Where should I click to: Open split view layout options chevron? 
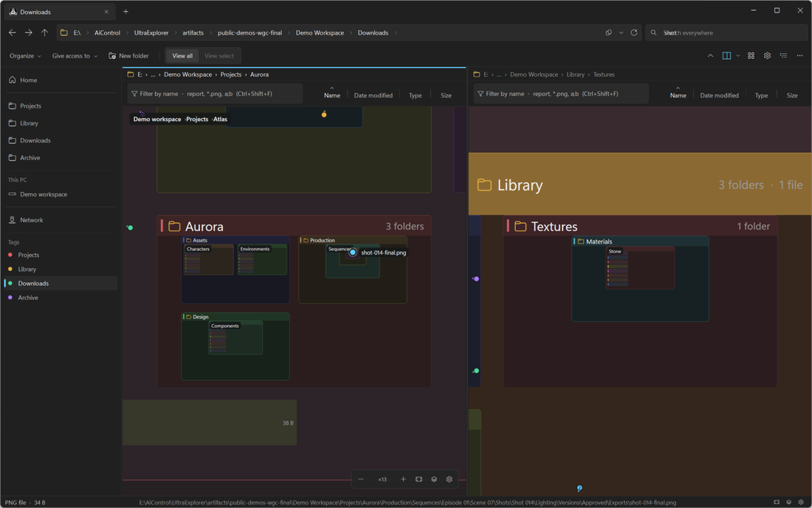pyautogui.click(x=737, y=56)
